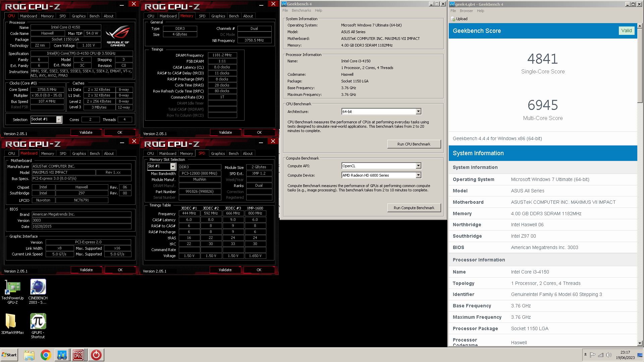This screenshot has width=644, height=362.
Task: Open About tab in Mainboard-tab CPU-Z window
Action: pos(109,154)
